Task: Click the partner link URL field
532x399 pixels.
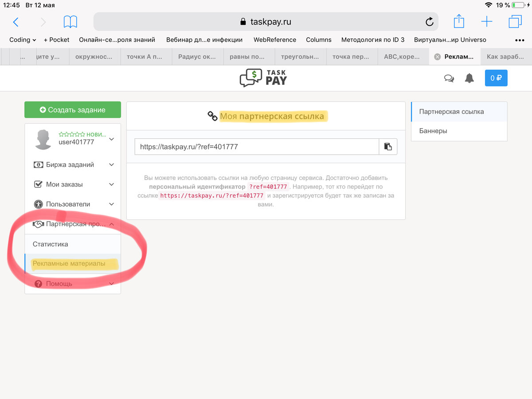Action: click(257, 146)
